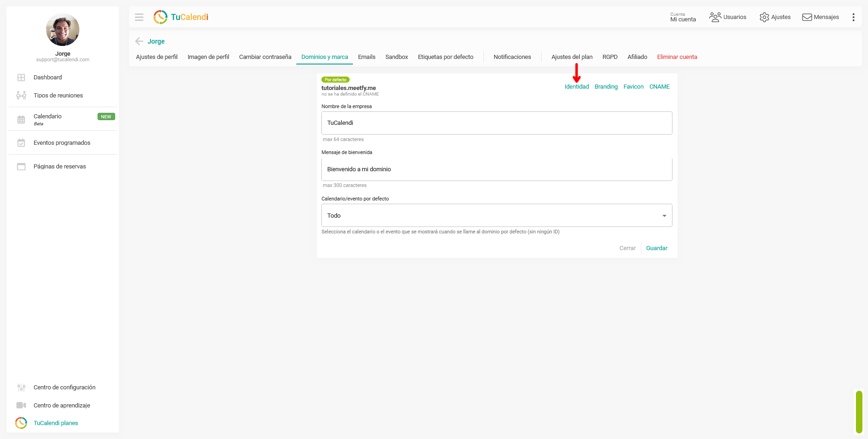
Task: Click the Nombre de la empresa field
Action: [x=496, y=123]
